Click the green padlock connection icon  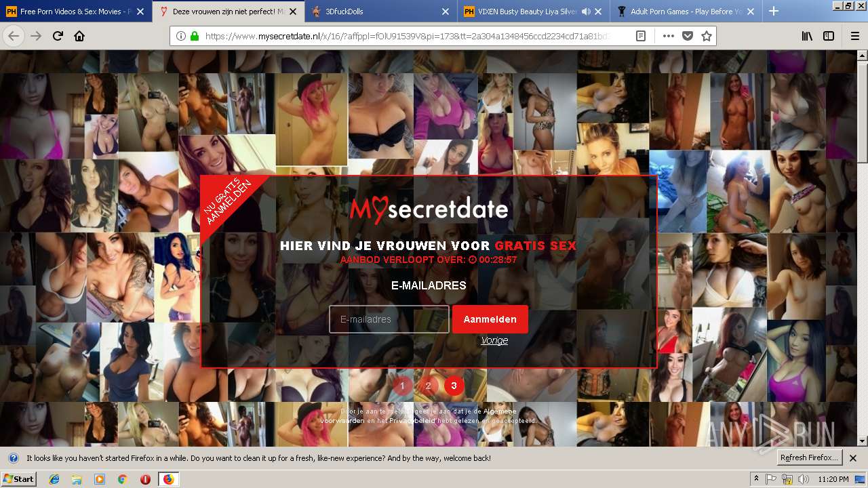click(195, 36)
